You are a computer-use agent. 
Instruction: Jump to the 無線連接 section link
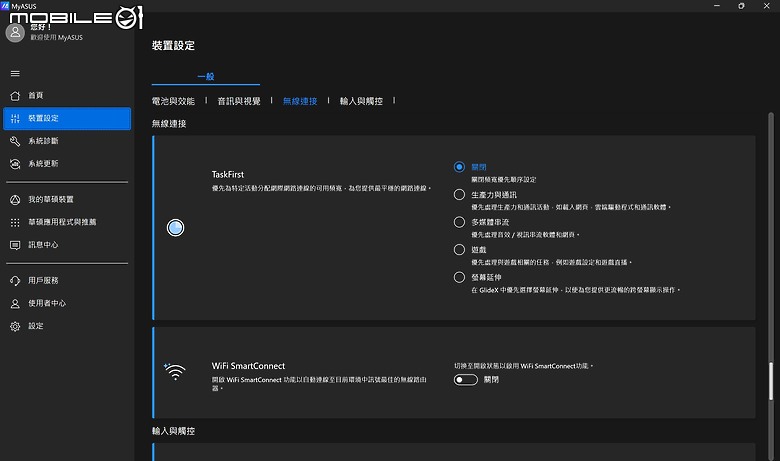tap(300, 101)
